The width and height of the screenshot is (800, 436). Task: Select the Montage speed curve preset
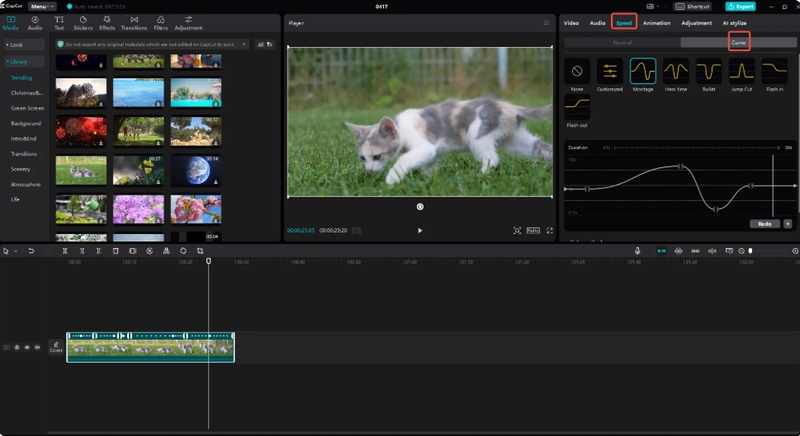click(643, 71)
